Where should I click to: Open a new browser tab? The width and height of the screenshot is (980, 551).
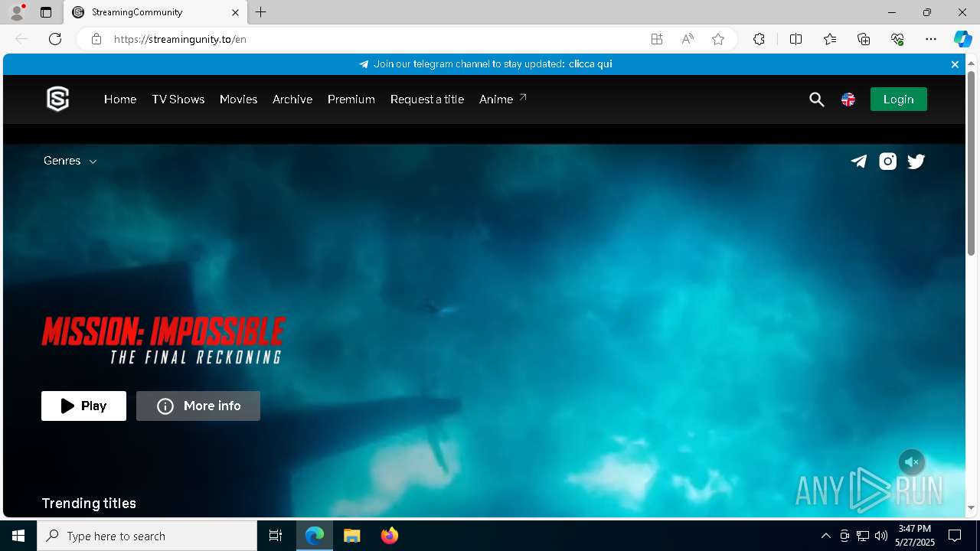click(261, 12)
